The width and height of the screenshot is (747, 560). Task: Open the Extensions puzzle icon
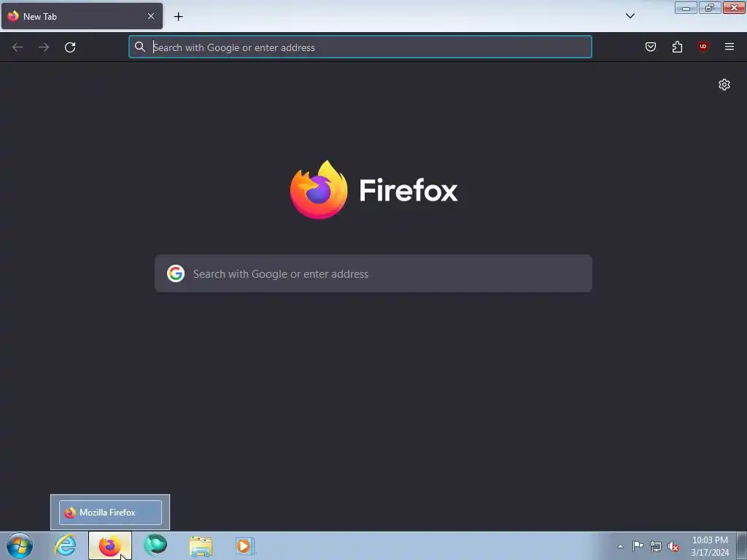point(677,47)
